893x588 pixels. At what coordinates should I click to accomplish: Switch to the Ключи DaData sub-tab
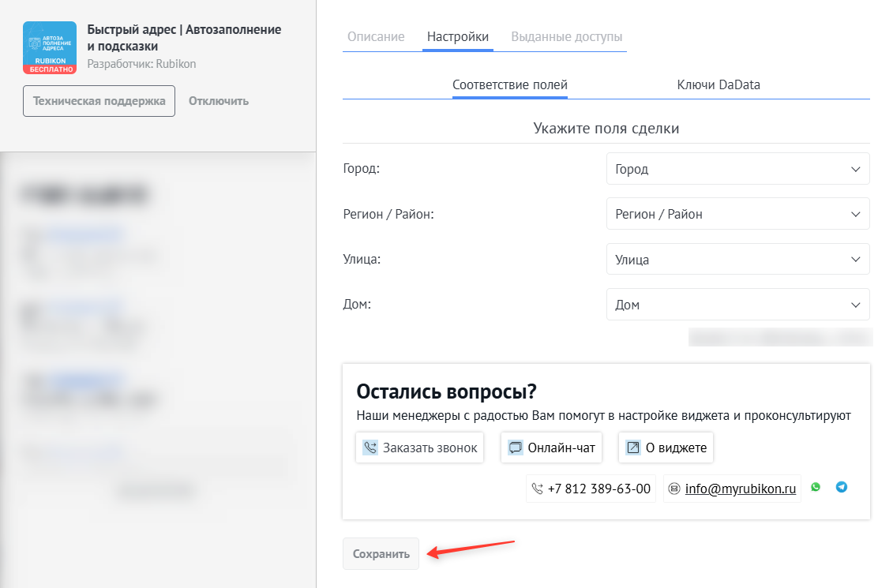(x=719, y=84)
